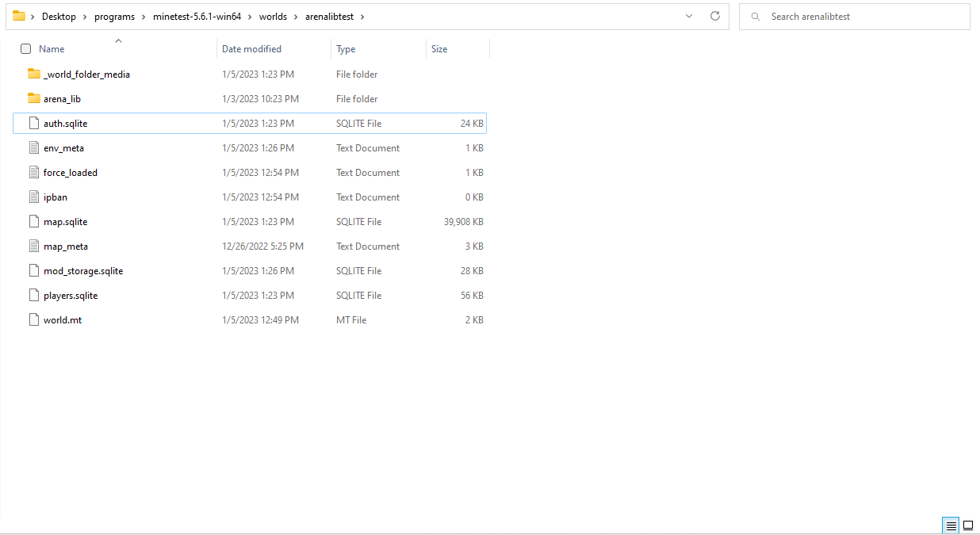Screen dimensions: 980x535
Task: Select the players.sqlite file name
Action: point(71,296)
